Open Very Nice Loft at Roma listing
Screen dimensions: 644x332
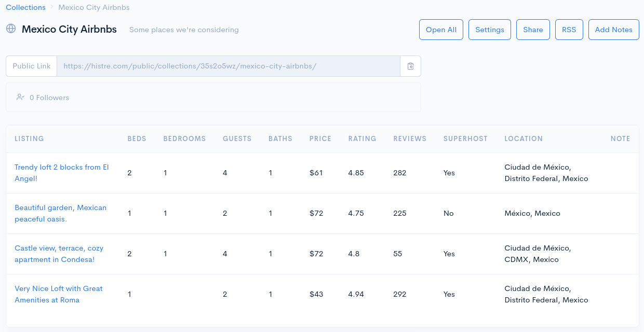click(x=59, y=294)
